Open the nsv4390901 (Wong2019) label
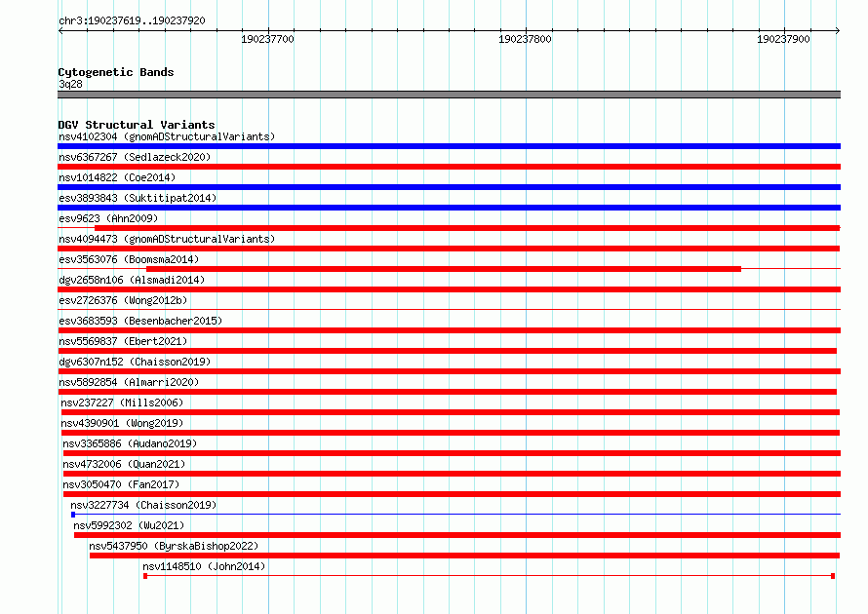868x614 pixels. tap(122, 423)
